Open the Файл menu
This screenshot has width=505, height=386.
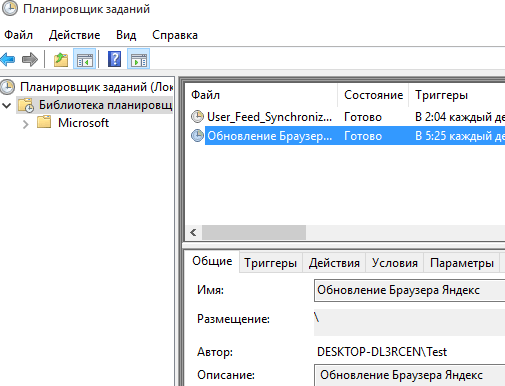pos(18,35)
